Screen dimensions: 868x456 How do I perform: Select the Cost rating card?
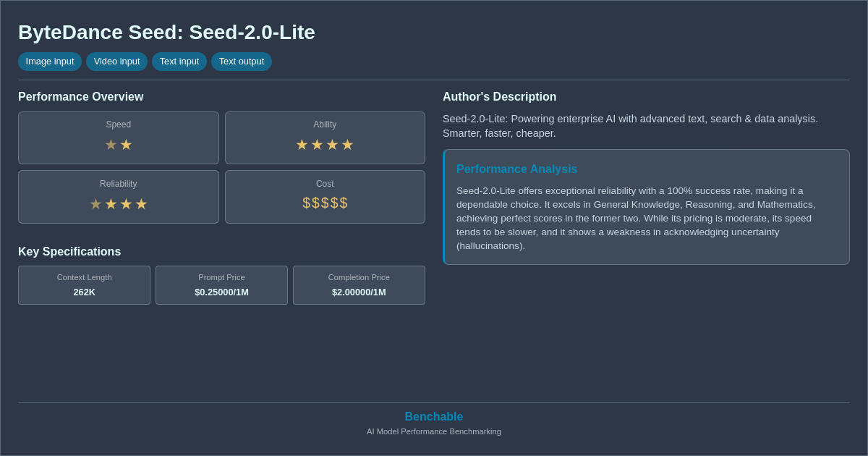point(325,197)
